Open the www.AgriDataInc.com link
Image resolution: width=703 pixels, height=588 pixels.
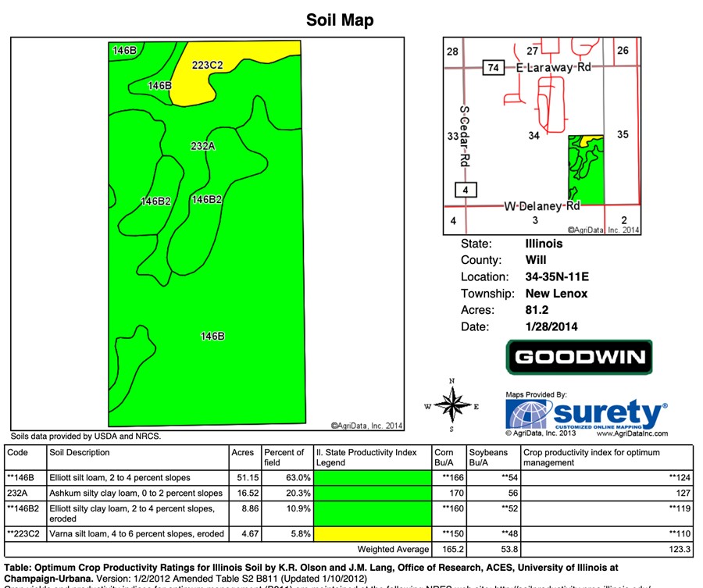[x=632, y=433]
